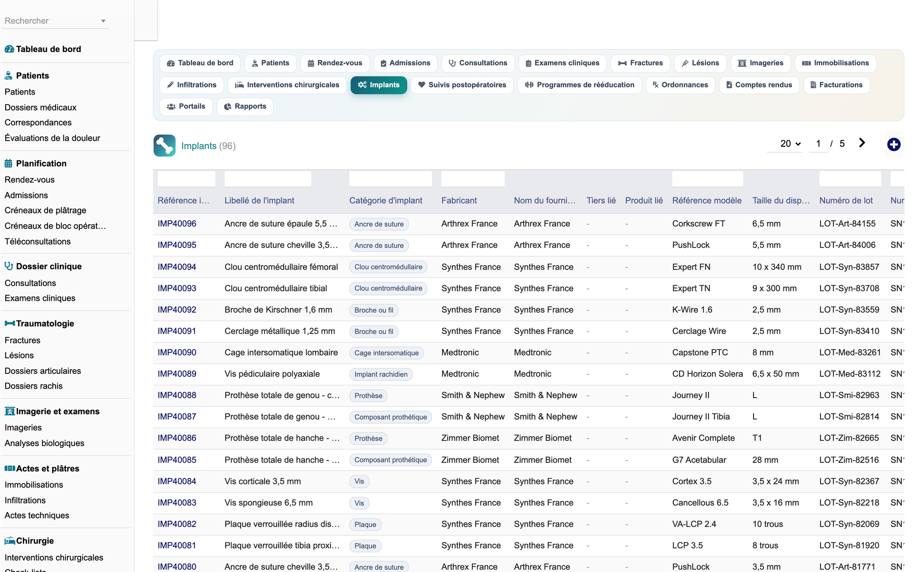Screen dimensions: 924x572
Task: Filter by Catégorie d'implant field
Action: click(x=390, y=179)
